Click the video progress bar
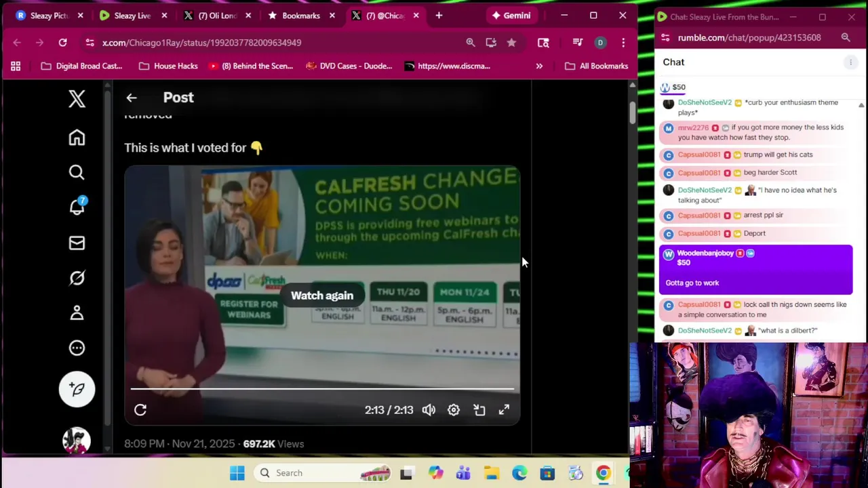 pos(322,389)
